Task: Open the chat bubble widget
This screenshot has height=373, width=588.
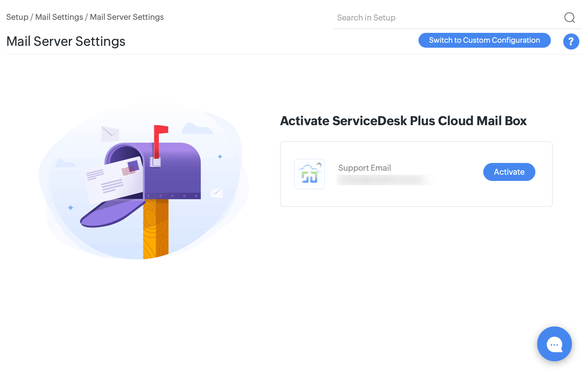Action: 554,344
